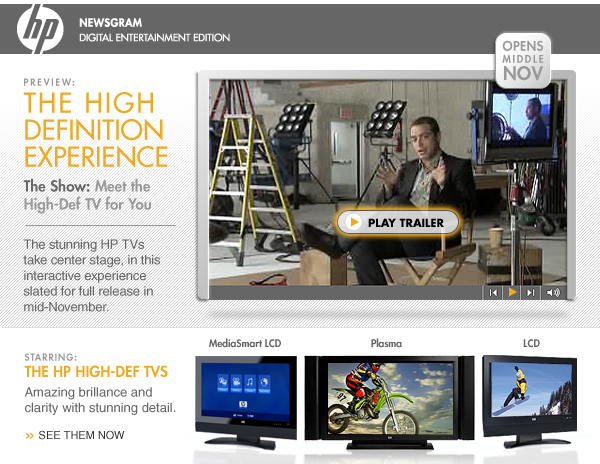
Task: Click The High Definition Experience headline
Action: (x=95, y=130)
